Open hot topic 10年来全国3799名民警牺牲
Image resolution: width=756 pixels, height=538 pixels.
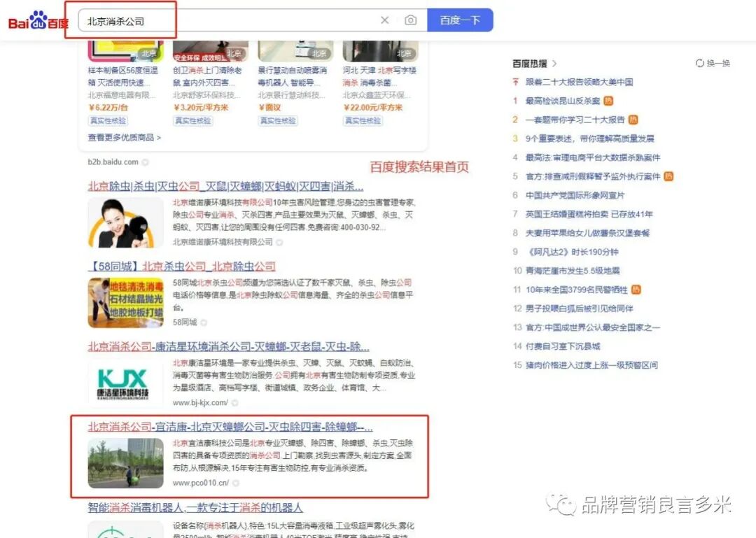pyautogui.click(x=577, y=290)
